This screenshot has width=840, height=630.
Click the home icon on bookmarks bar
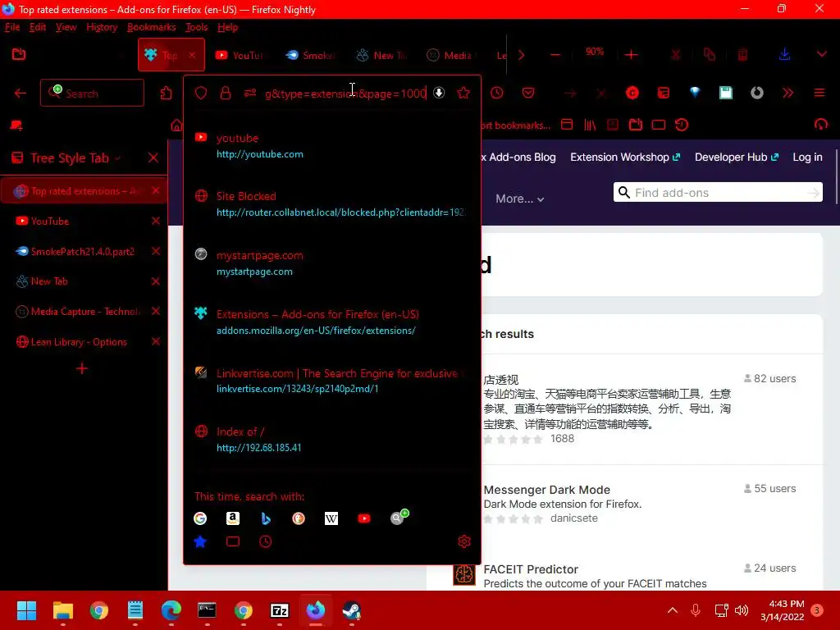click(x=176, y=126)
